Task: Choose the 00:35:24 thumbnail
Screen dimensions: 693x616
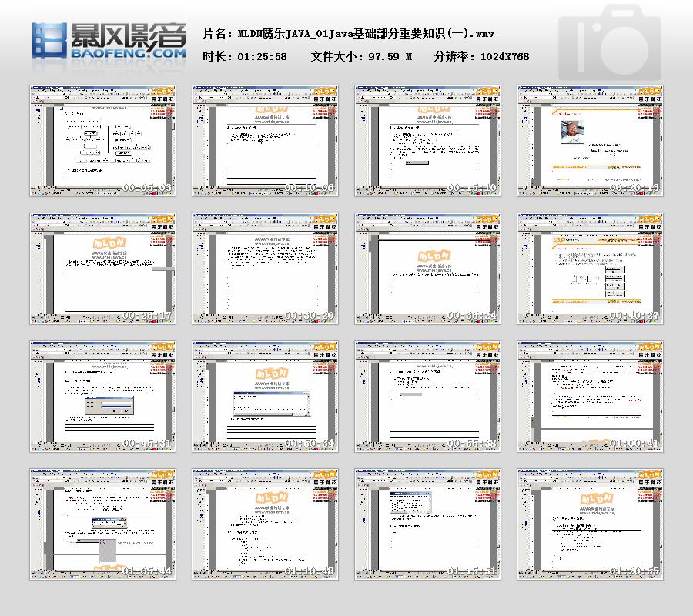Action: click(427, 268)
